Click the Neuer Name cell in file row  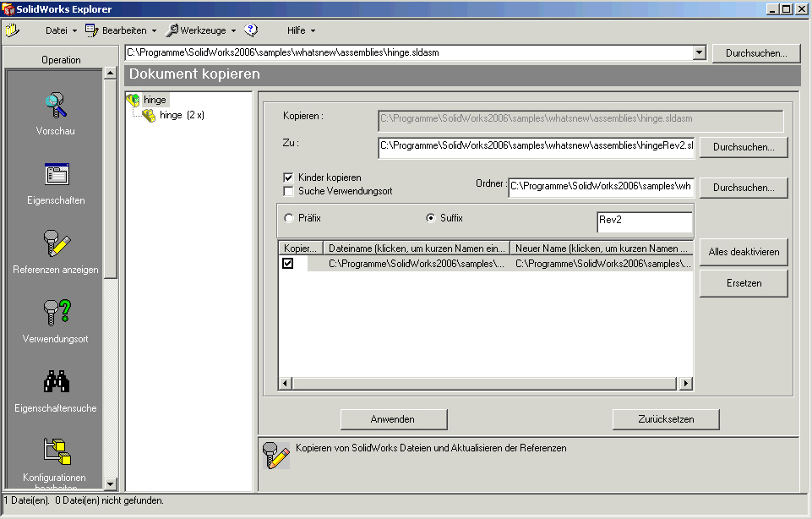(x=602, y=264)
